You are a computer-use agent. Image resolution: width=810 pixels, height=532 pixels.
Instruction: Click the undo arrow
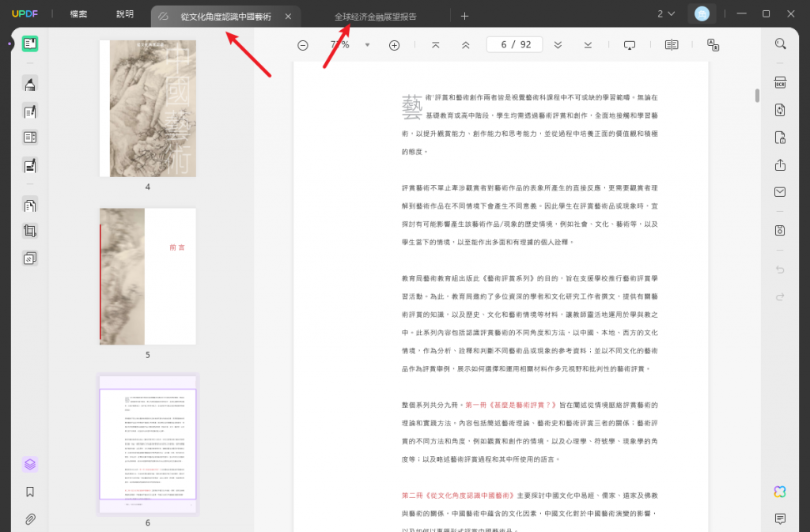780,270
